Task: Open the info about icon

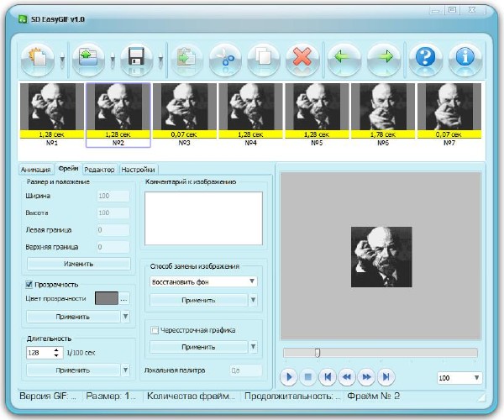Action: coord(465,60)
